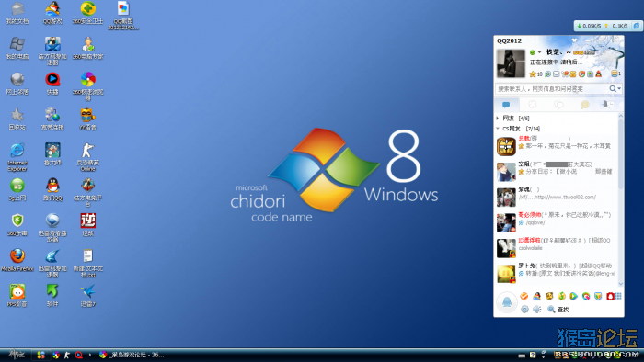Switch to the QQ friends circle tab
The width and height of the screenshot is (644, 362).
point(533,105)
